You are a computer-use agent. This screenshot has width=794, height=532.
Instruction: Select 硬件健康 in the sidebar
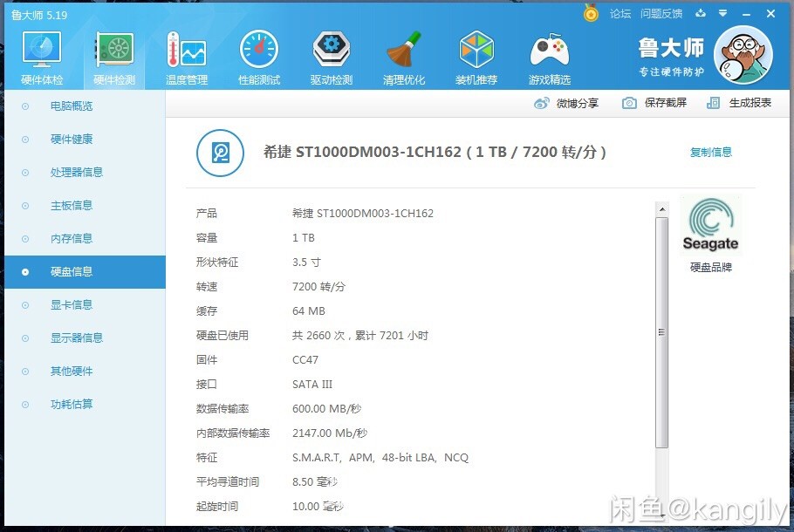tap(72, 140)
